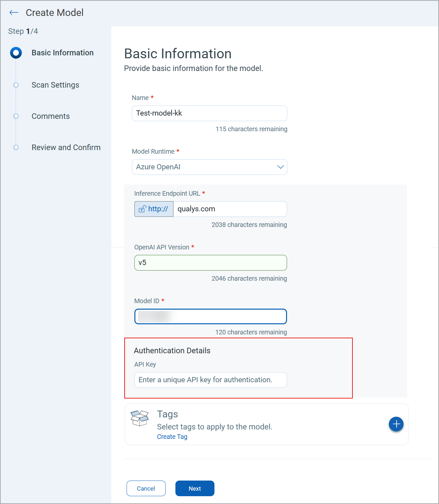
Task: Open the Comments step label
Action: pyautogui.click(x=51, y=116)
